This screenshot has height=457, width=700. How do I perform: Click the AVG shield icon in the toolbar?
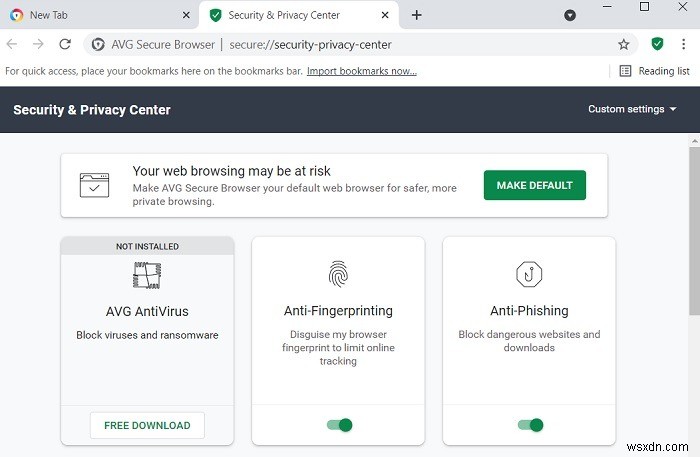coord(657,44)
